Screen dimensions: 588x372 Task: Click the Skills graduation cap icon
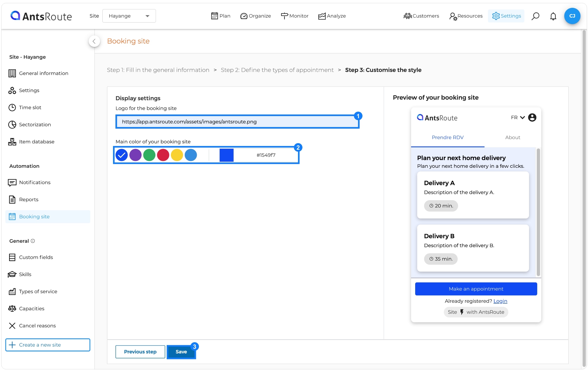click(x=12, y=275)
